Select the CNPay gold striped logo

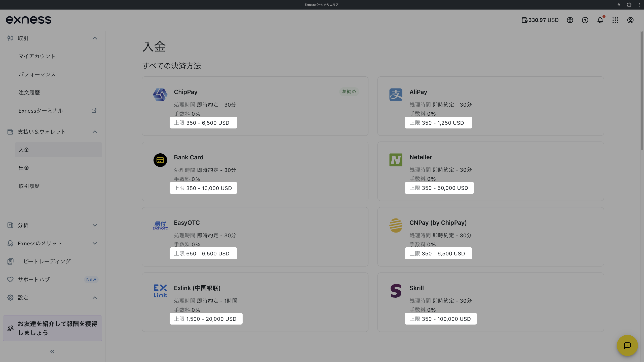tap(396, 225)
